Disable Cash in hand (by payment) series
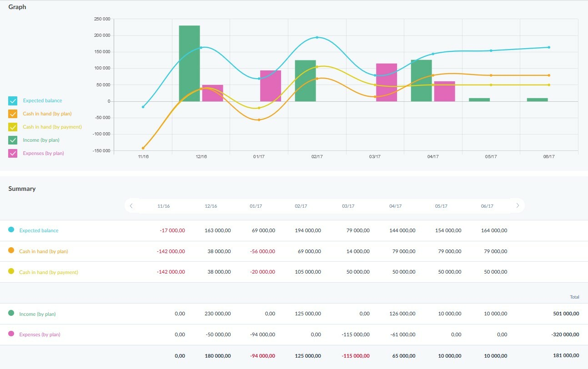Viewport: 588px width, 369px height. [x=13, y=127]
